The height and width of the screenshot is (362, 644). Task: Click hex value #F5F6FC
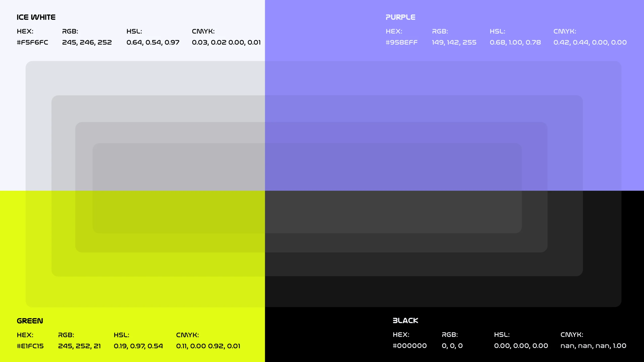(x=32, y=42)
